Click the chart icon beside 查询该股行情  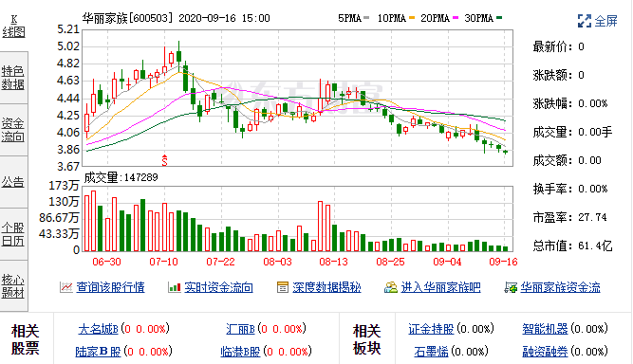[x=65, y=287]
